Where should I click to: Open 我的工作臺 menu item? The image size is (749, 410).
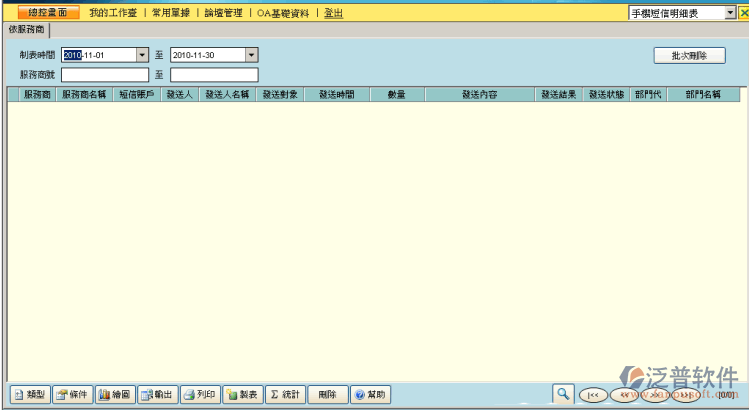tap(112, 13)
